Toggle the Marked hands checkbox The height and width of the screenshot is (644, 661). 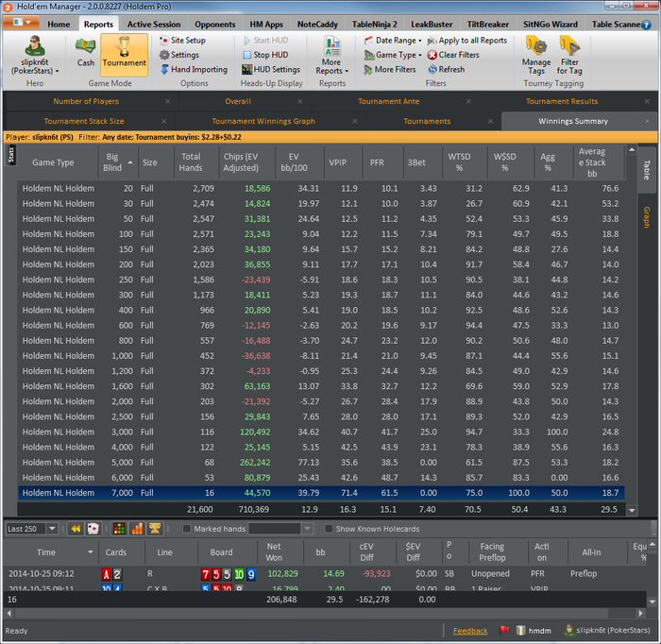click(186, 529)
